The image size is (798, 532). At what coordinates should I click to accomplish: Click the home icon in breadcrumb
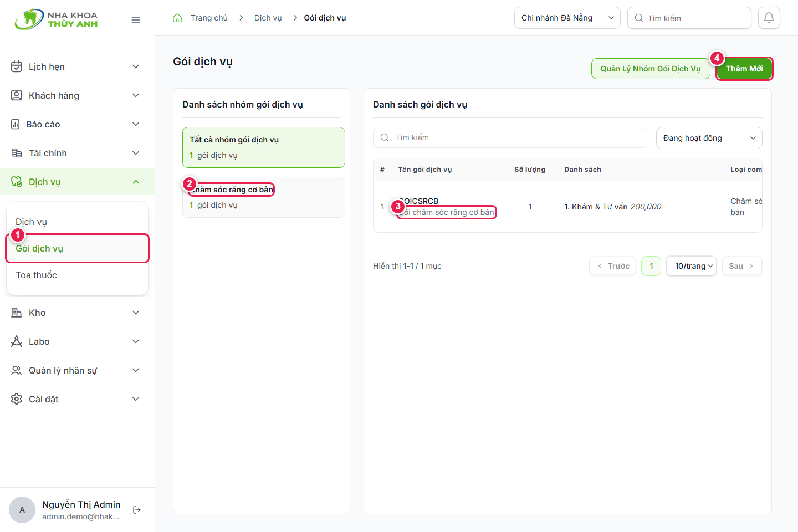point(177,18)
